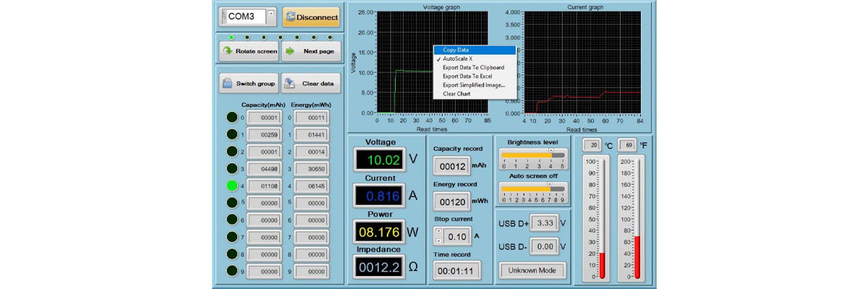Viewport: 868px width, 289px height.
Task: Click the Energy record 00120 field
Action: pyautogui.click(x=451, y=202)
